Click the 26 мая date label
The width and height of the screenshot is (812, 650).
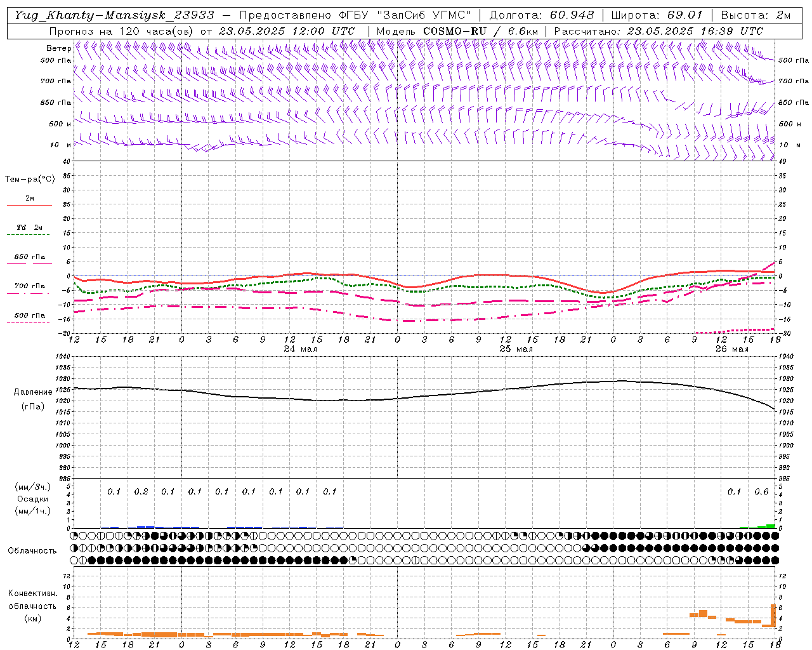(x=731, y=349)
